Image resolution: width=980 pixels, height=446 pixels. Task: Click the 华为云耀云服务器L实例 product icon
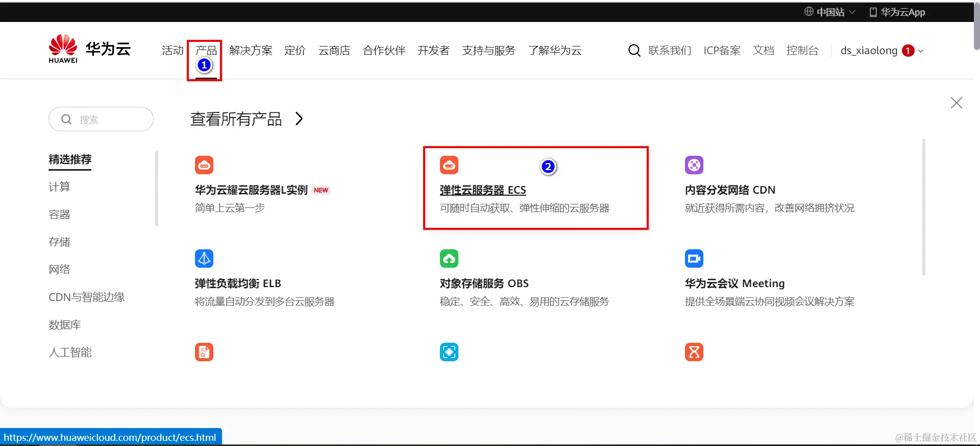204,165
